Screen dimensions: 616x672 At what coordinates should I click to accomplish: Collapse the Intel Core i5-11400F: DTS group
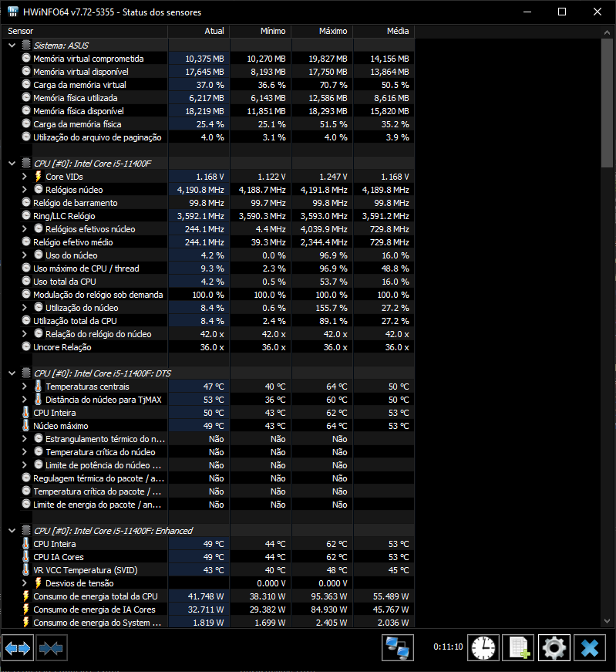point(12,373)
